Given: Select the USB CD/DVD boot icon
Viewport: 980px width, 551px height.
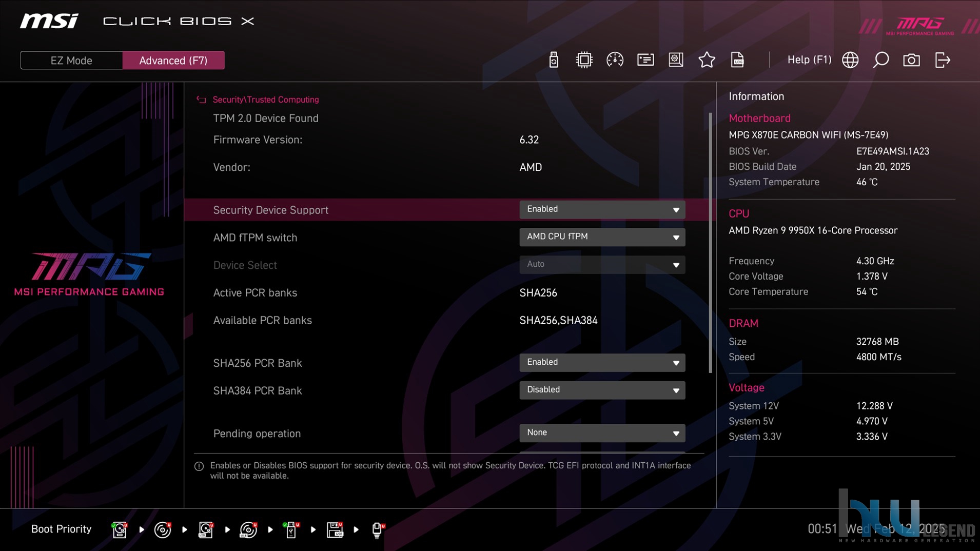Looking at the screenshot, I should coord(248,529).
